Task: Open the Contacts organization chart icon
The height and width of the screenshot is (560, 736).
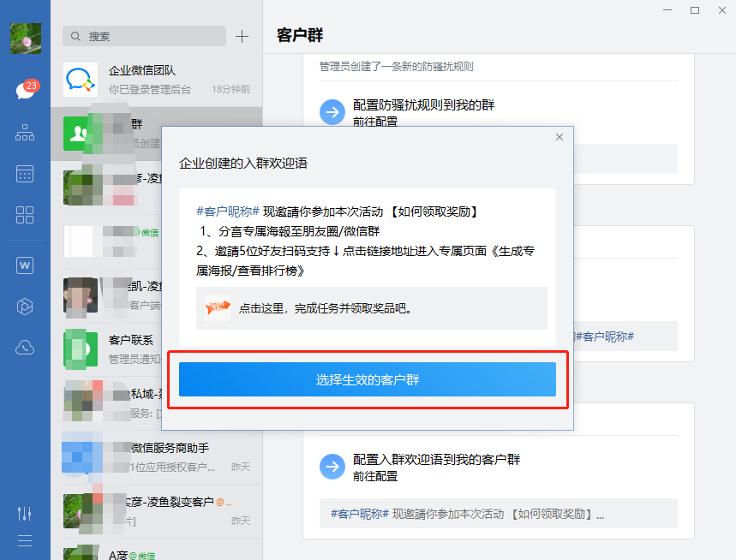Action: coord(25,133)
